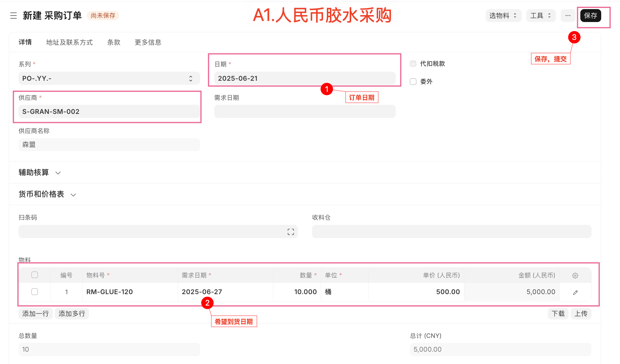The height and width of the screenshot is (364, 620).
Task: Switch to the 地址及联系方式 tab
Action: (x=69, y=42)
